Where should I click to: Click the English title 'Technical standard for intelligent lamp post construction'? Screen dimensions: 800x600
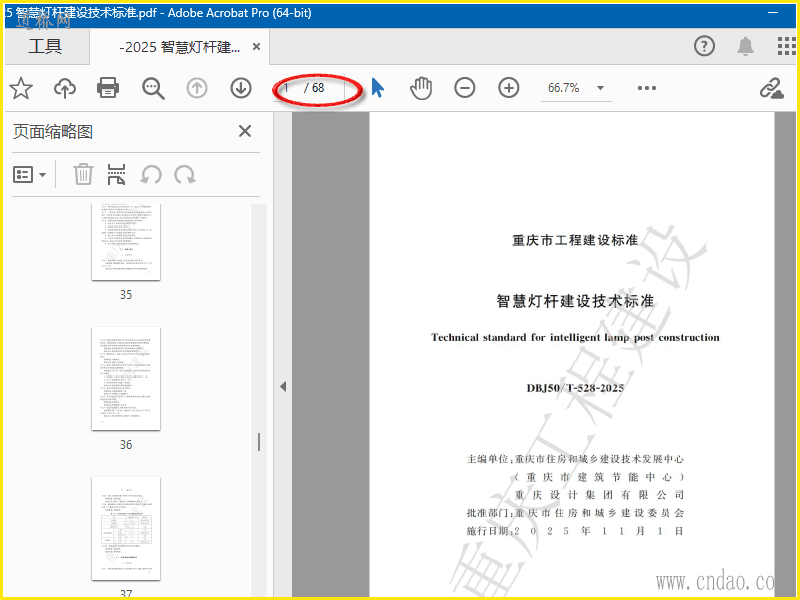point(575,337)
